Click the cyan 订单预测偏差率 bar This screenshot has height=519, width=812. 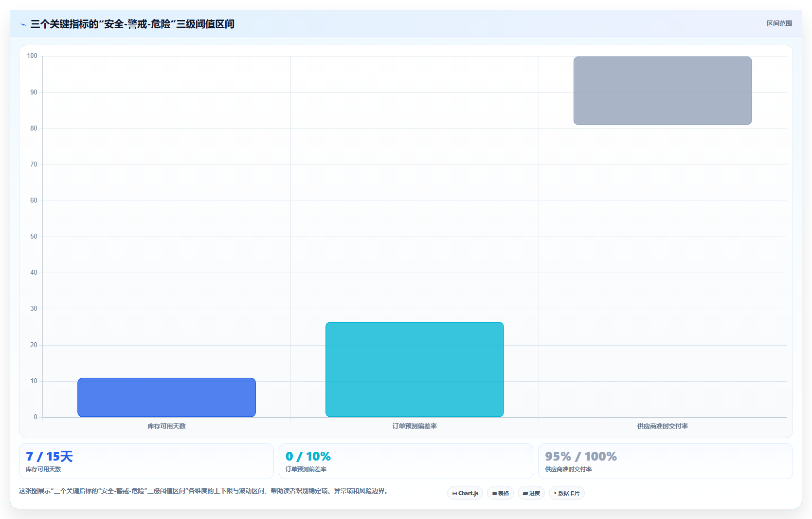(x=415, y=370)
